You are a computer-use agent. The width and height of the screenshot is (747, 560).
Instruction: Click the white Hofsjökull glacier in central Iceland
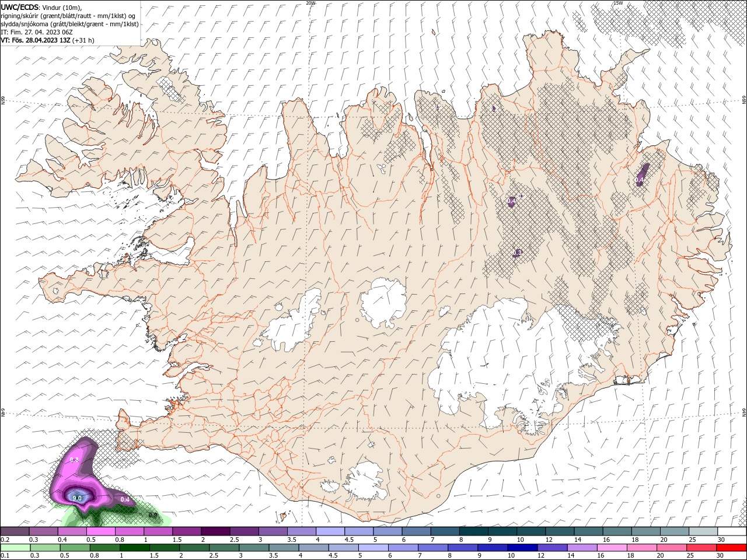point(383,303)
